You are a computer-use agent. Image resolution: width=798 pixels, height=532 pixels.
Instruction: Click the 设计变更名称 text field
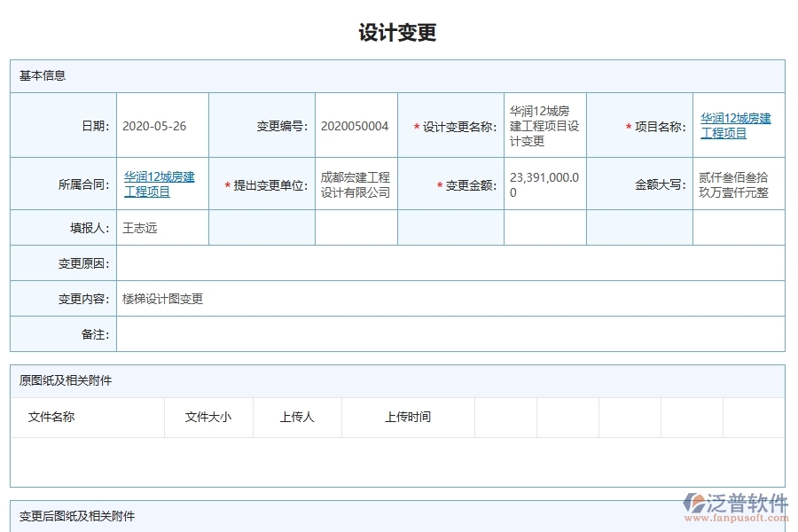click(543, 124)
